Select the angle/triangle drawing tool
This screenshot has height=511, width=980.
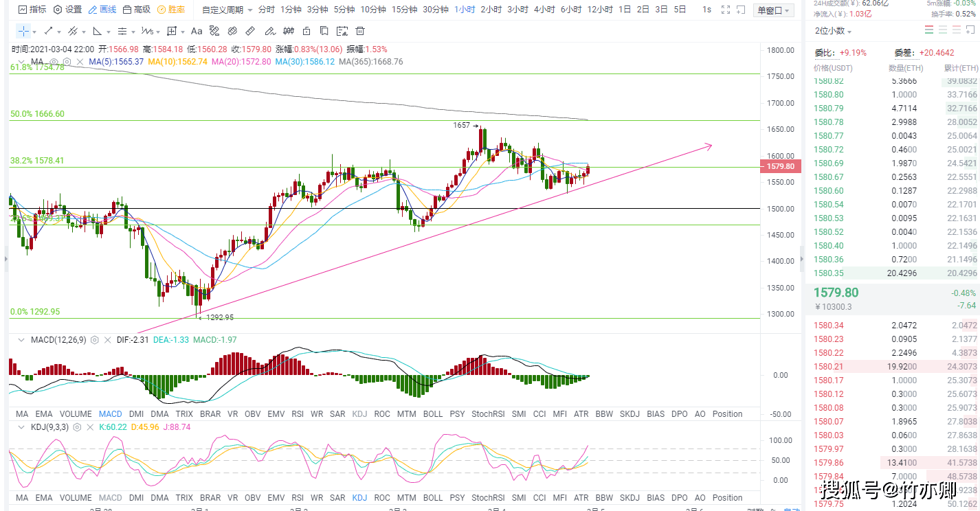98,31
